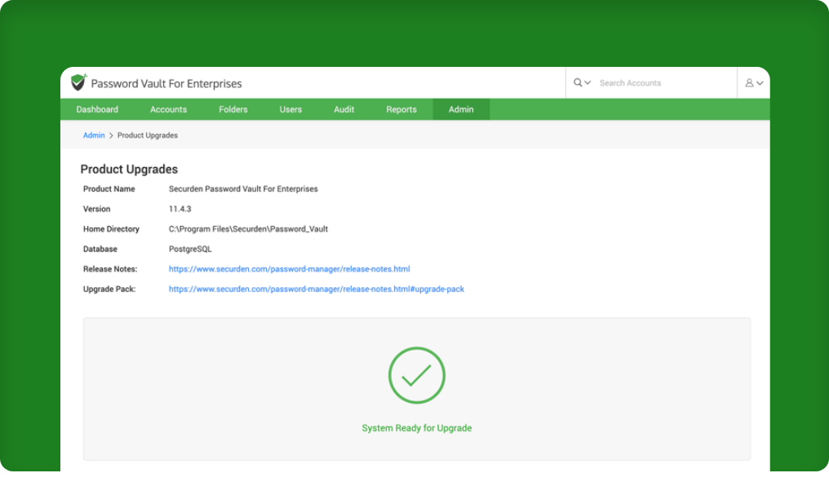Click 'Securden Password Vault For Enterprises' value
Screen dimensions: 829x504
243,188
